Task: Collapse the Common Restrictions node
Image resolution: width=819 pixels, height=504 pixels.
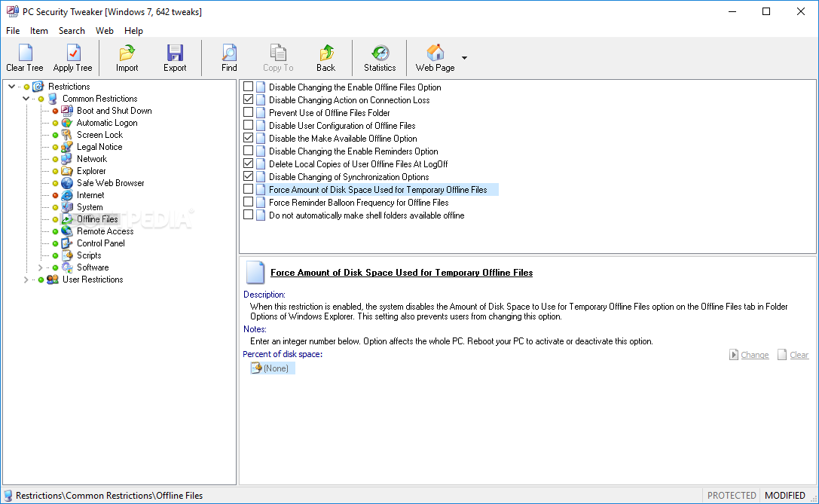Action: (26, 99)
